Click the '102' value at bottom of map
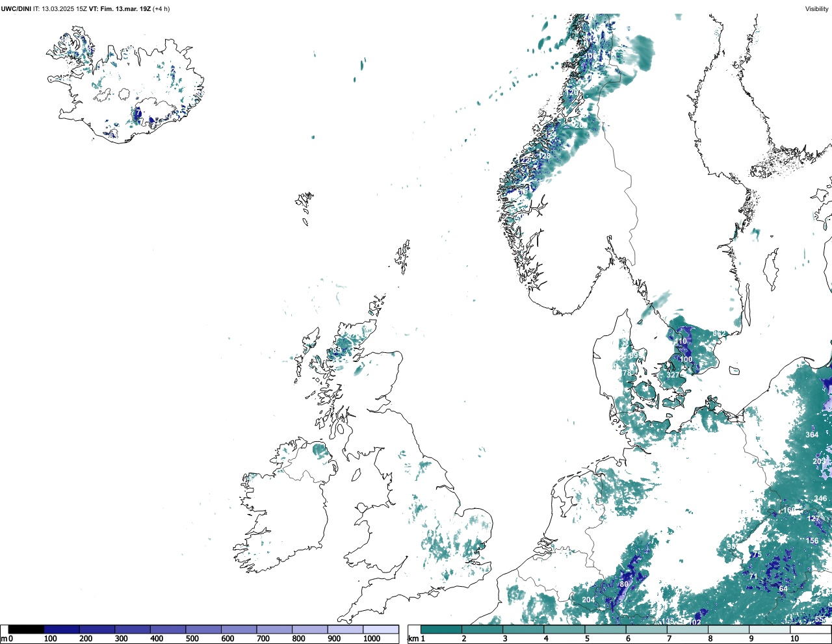 pyautogui.click(x=695, y=623)
